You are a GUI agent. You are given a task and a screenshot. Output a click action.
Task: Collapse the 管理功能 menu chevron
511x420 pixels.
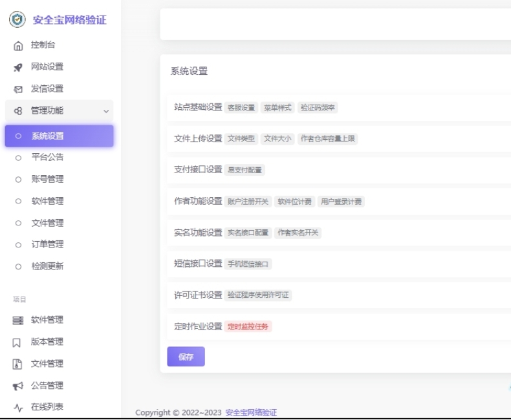[106, 111]
